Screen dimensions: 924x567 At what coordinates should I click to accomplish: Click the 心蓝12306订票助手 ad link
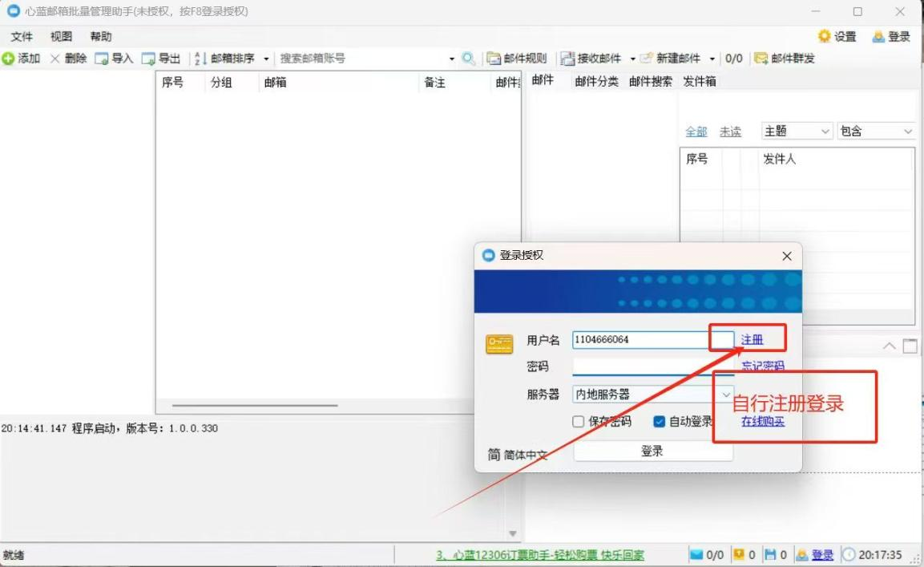coord(540,555)
